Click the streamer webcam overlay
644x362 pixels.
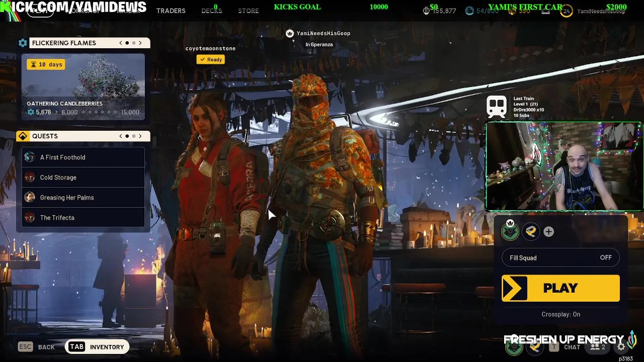[x=563, y=166]
